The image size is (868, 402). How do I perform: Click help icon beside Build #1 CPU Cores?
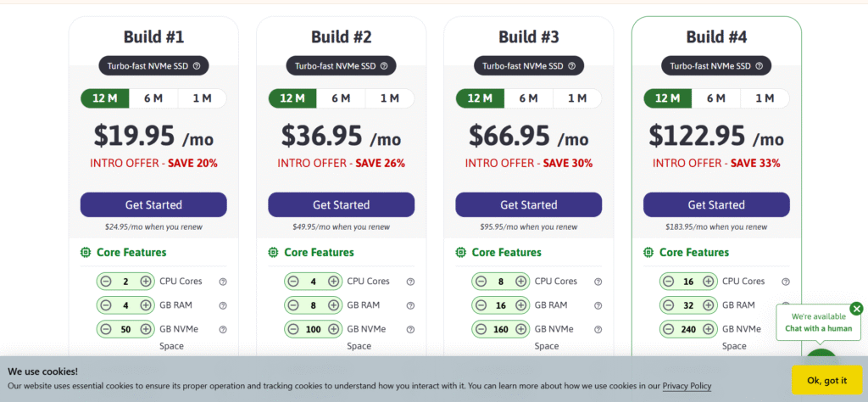(223, 282)
